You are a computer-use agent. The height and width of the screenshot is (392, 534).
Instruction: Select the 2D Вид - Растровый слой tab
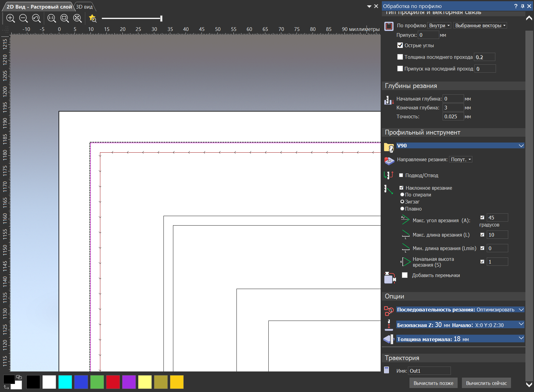click(39, 7)
